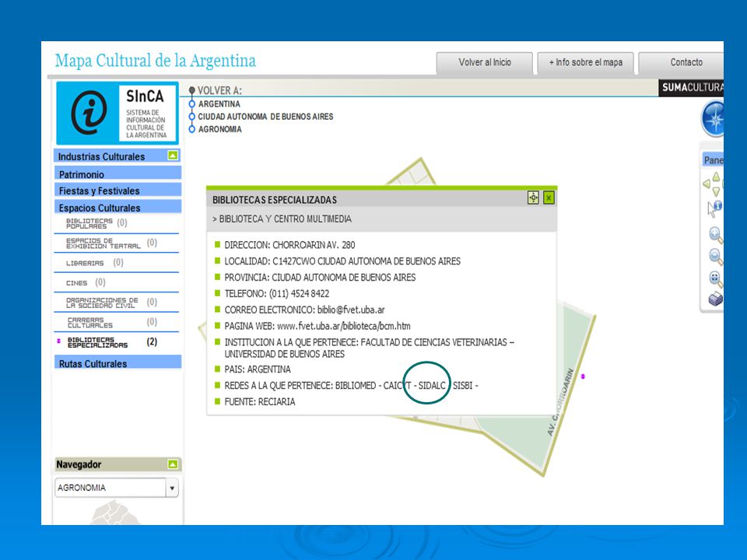The image size is (747, 560).
Task: Click the Navegador mini map thumbnail
Action: 116,512
